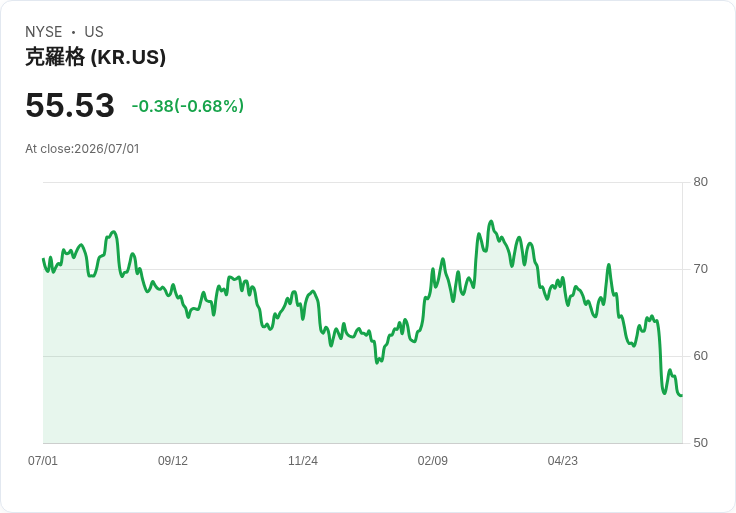The image size is (736, 513).
Task: Click the 60 value on the y-axis
Action: [x=700, y=356]
